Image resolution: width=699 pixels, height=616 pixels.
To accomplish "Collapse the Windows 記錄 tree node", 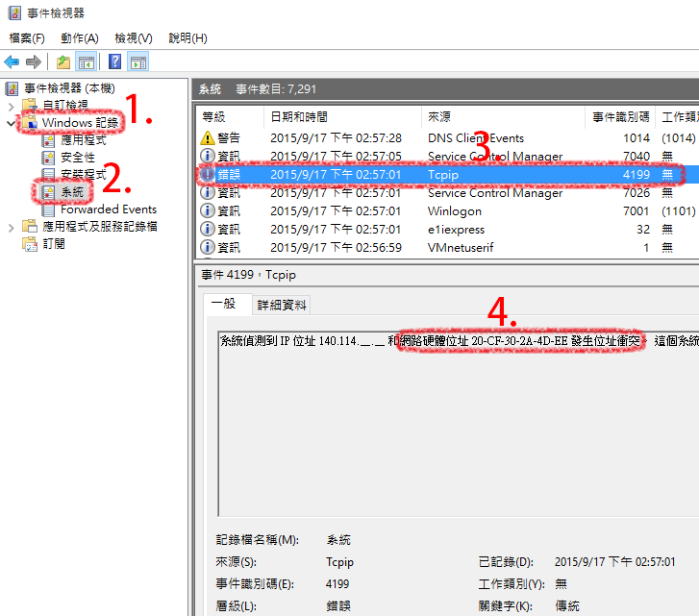I will tap(12, 123).
